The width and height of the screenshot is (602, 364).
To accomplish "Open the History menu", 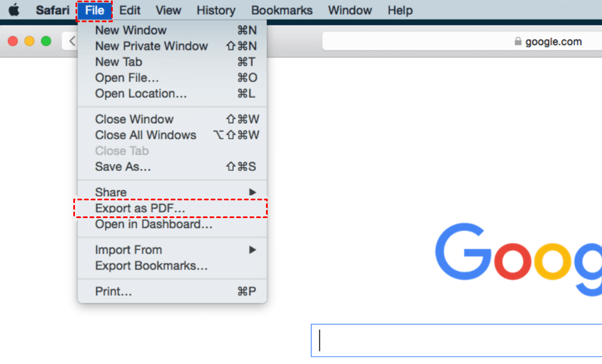I will [216, 11].
